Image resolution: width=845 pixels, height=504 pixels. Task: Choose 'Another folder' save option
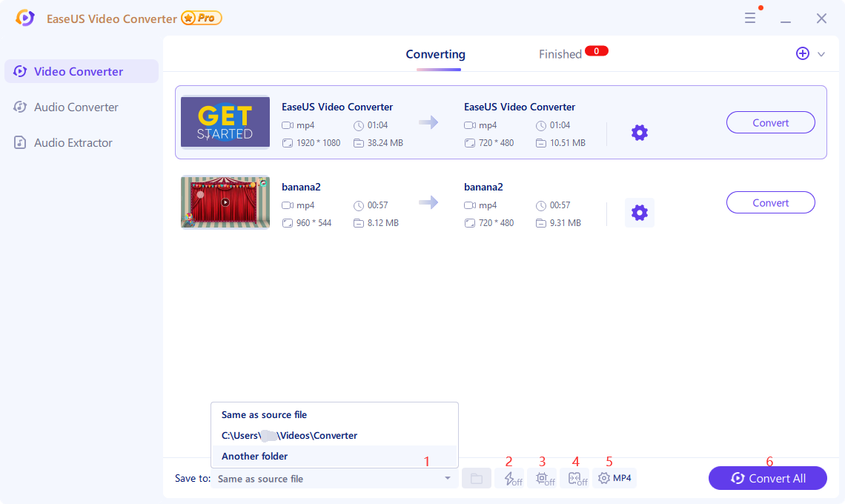(334, 456)
